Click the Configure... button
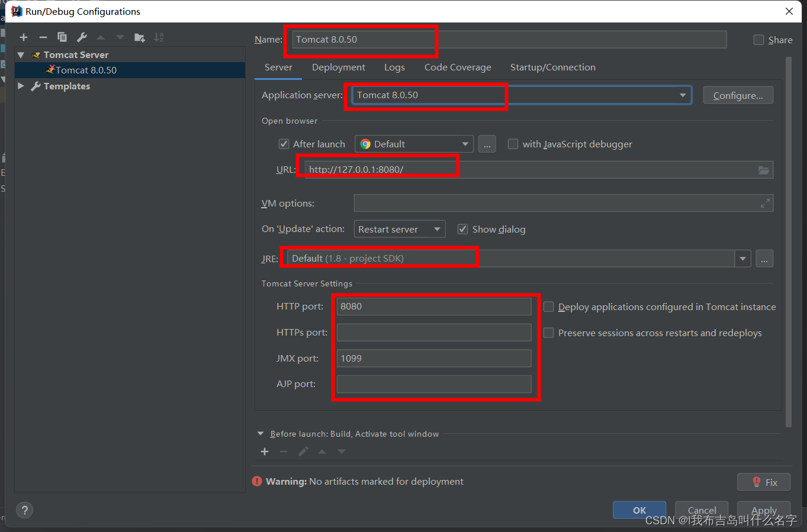 coord(738,95)
